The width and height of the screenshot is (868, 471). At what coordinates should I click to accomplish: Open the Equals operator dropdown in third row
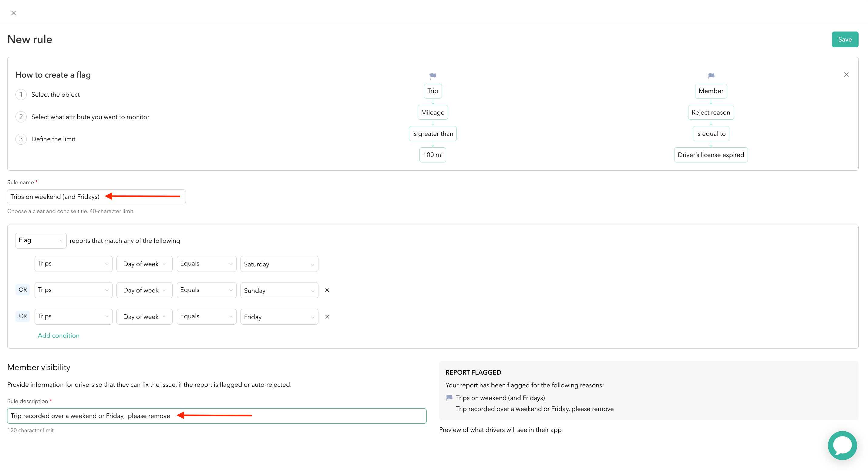(206, 316)
